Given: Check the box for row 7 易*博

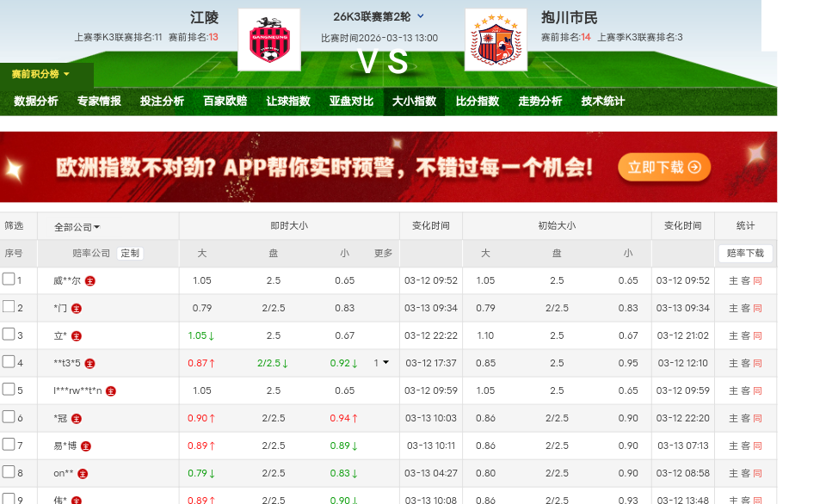Looking at the screenshot, I should [x=9, y=445].
